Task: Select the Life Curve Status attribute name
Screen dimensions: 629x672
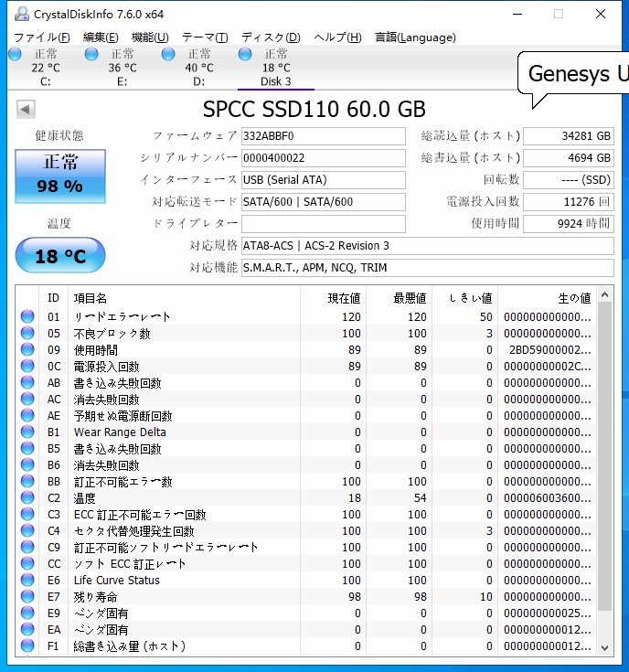Action: pyautogui.click(x=116, y=581)
